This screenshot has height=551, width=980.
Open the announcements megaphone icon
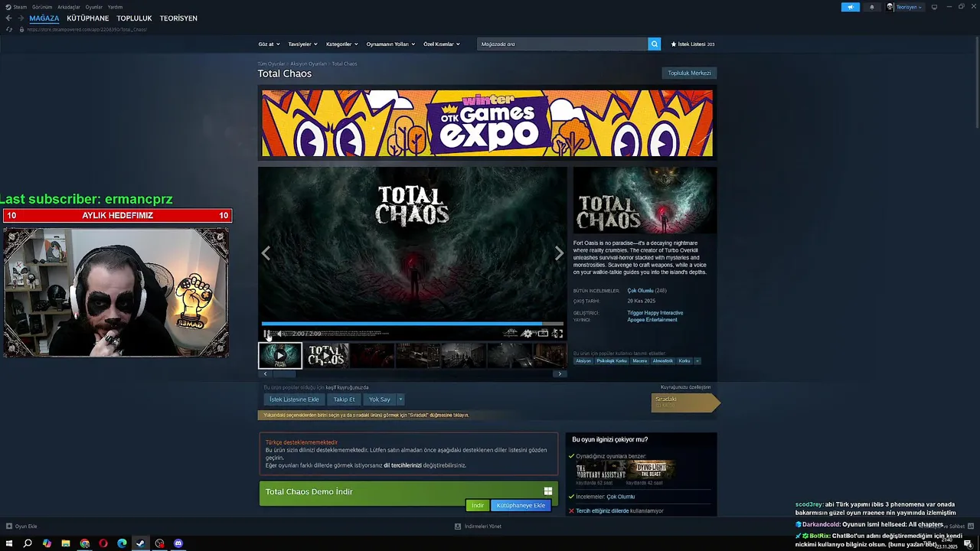(x=851, y=7)
